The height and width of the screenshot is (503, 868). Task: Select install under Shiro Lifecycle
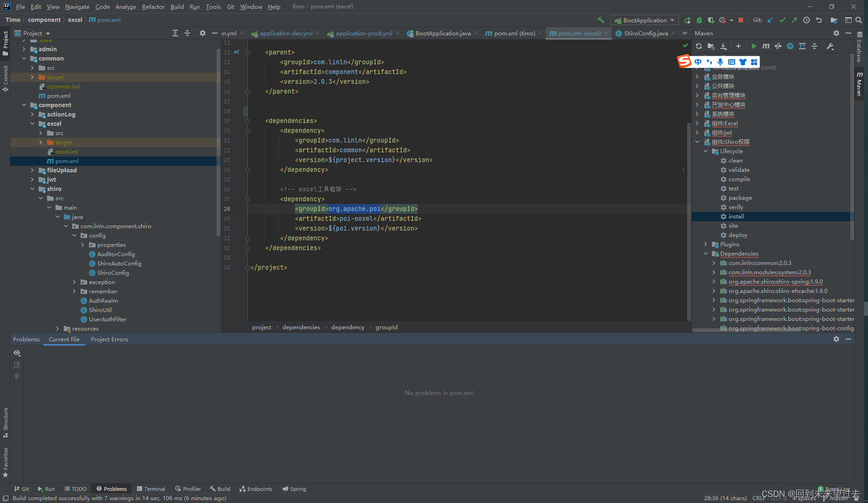point(736,216)
